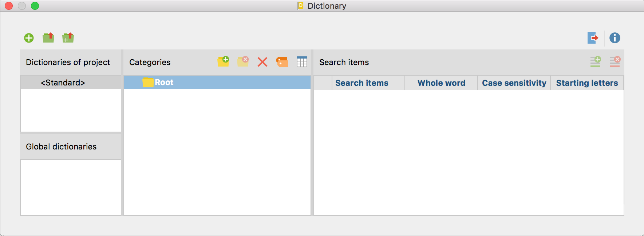
Task: Click the blue export icon with red arrow
Action: click(593, 38)
